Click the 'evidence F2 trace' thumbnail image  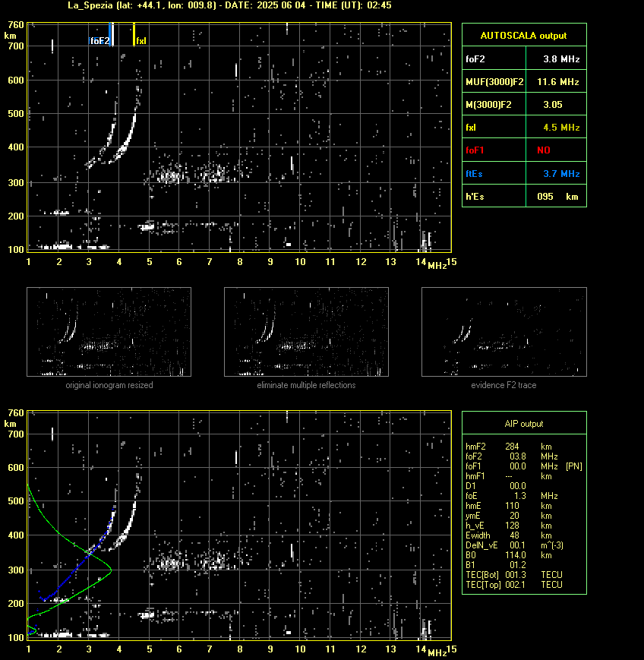click(x=504, y=332)
